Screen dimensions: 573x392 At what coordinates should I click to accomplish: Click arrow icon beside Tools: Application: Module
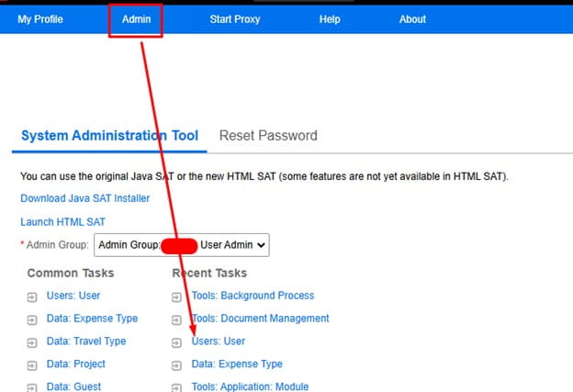(x=176, y=387)
